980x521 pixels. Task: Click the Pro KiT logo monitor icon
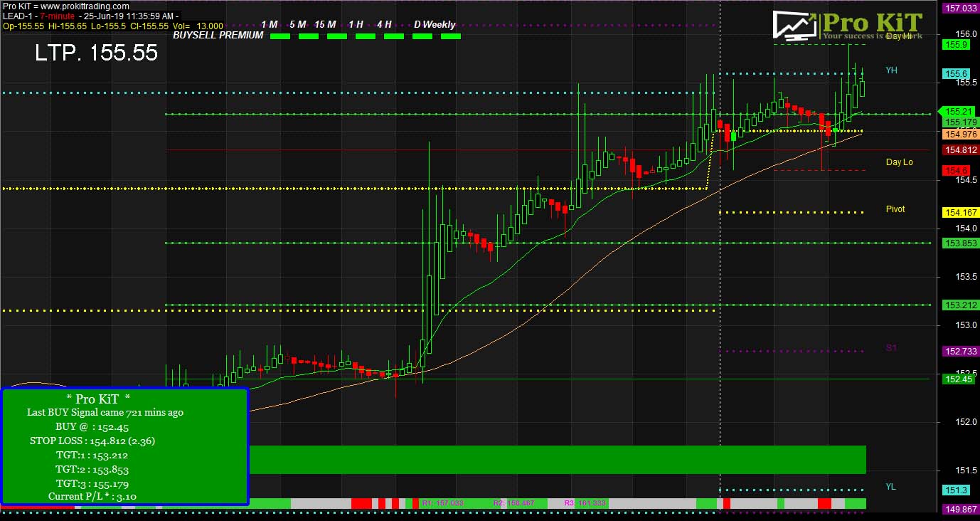(795, 26)
